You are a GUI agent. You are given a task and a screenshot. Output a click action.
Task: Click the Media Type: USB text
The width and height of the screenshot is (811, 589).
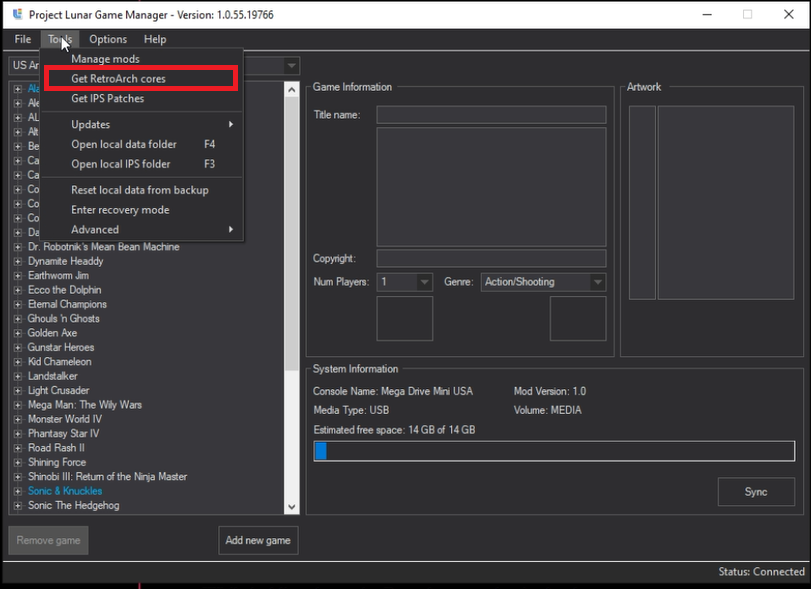tap(351, 411)
